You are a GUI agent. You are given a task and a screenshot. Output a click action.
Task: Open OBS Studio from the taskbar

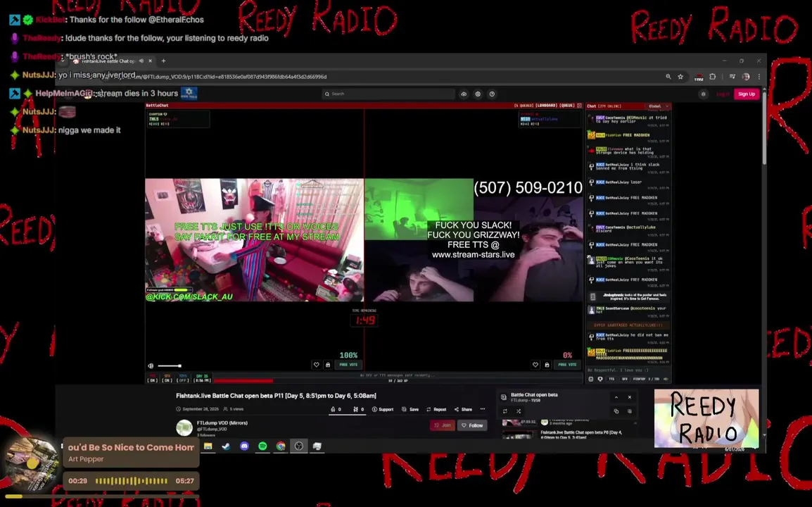point(299,446)
